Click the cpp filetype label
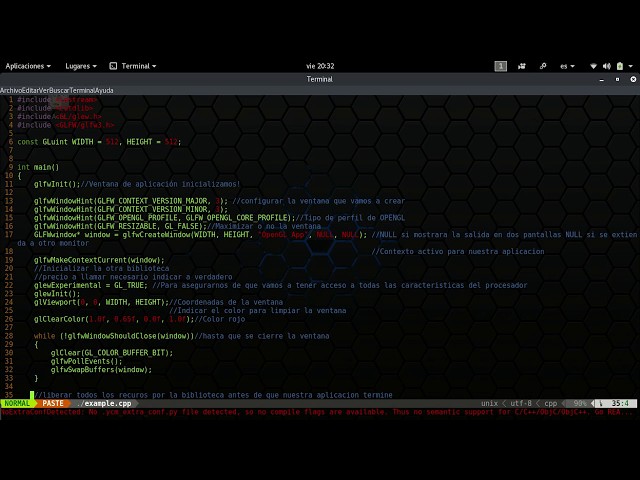The height and width of the screenshot is (480, 640). (x=551, y=403)
